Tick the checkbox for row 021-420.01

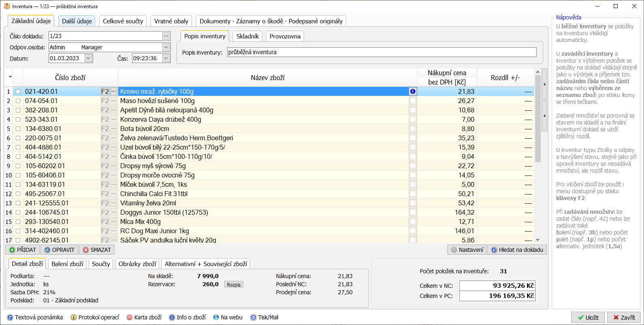(x=18, y=92)
